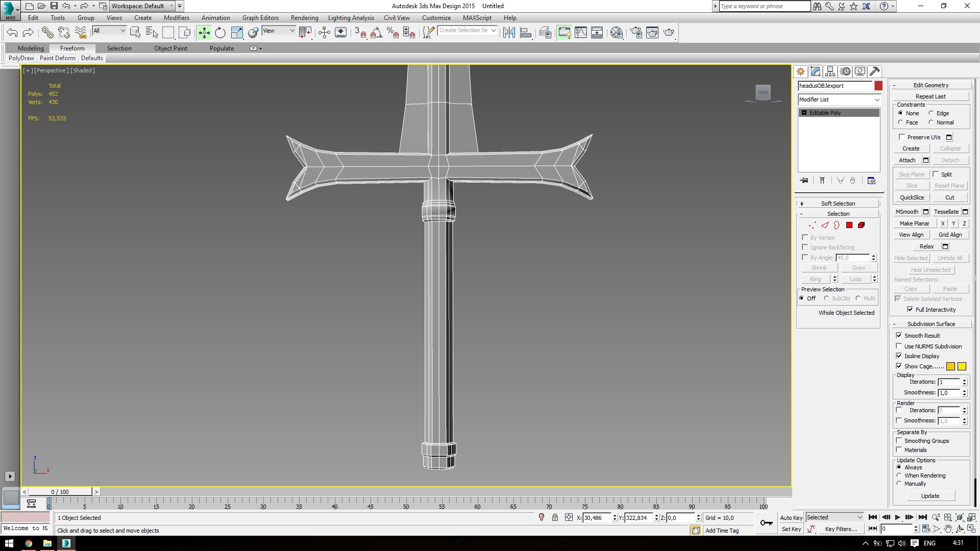Image resolution: width=980 pixels, height=551 pixels.
Task: Click the ViewCube front face
Action: 763,92
